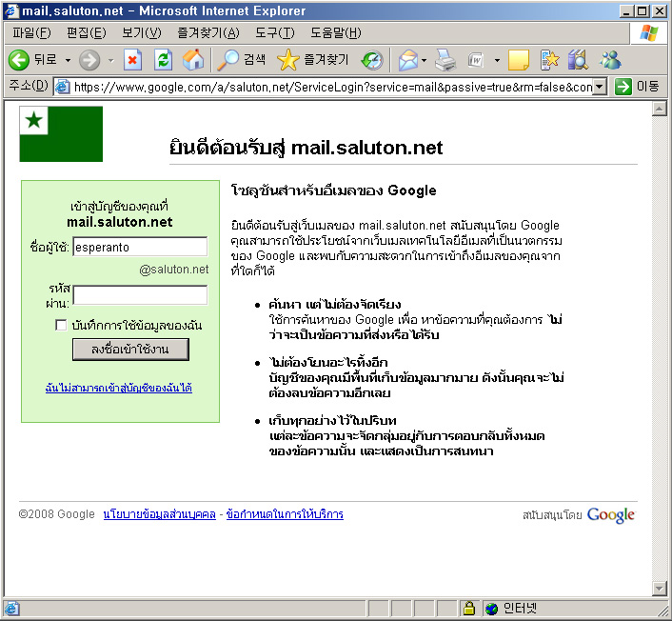
Task: Click the username field containing esperanto
Action: tap(140, 247)
